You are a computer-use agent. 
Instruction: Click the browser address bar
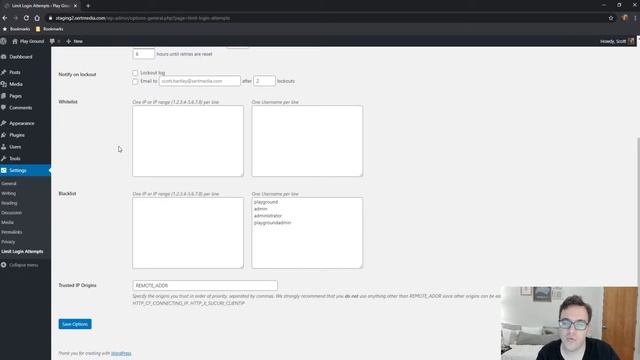(327, 18)
